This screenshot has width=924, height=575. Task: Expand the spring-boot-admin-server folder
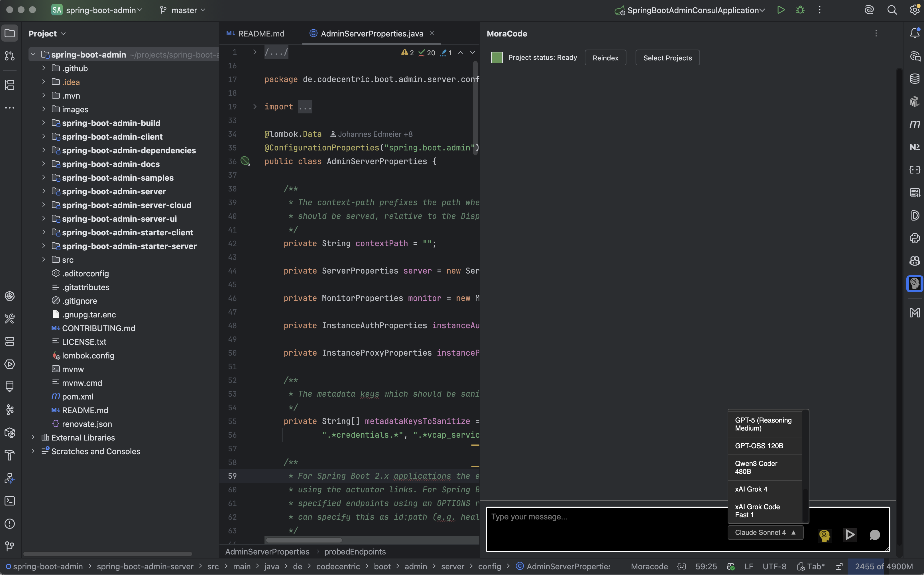[43, 191]
